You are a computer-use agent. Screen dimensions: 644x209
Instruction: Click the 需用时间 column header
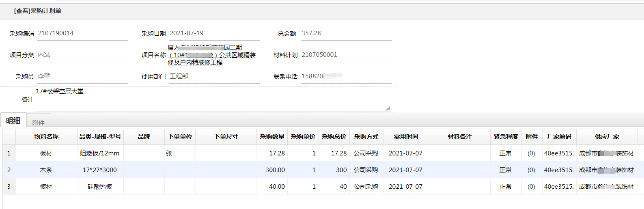click(406, 137)
